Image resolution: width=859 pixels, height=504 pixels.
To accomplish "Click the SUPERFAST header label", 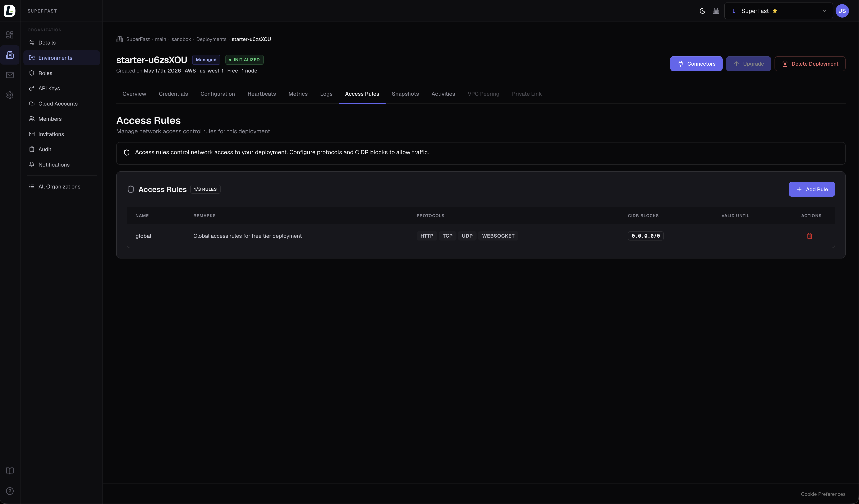I will (x=42, y=11).
